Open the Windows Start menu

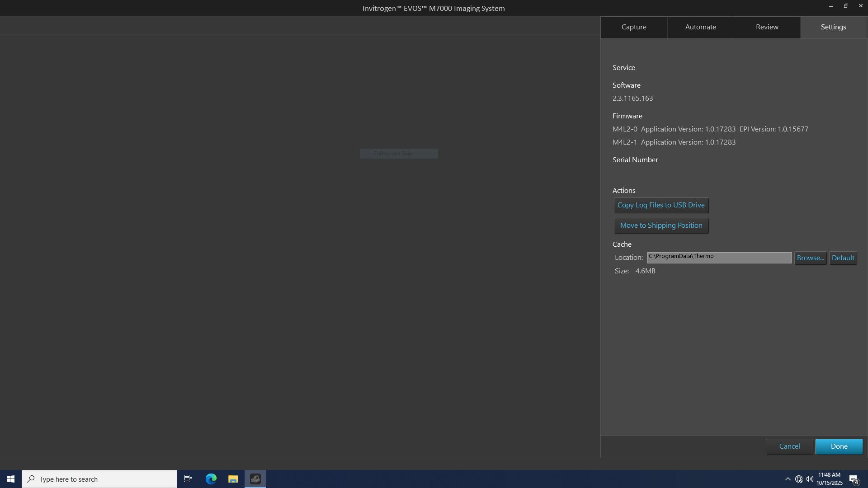(10, 479)
